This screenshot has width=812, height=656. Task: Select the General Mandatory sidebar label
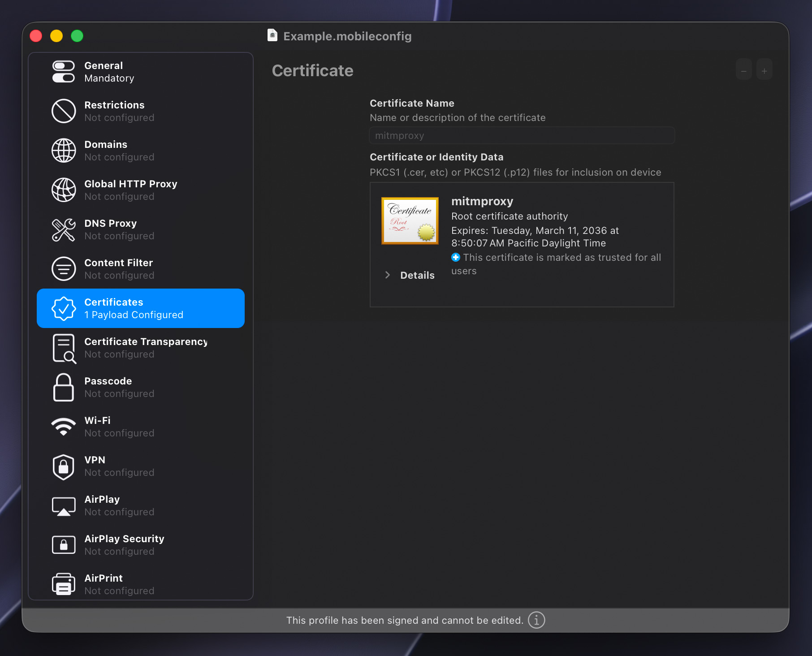tap(109, 72)
